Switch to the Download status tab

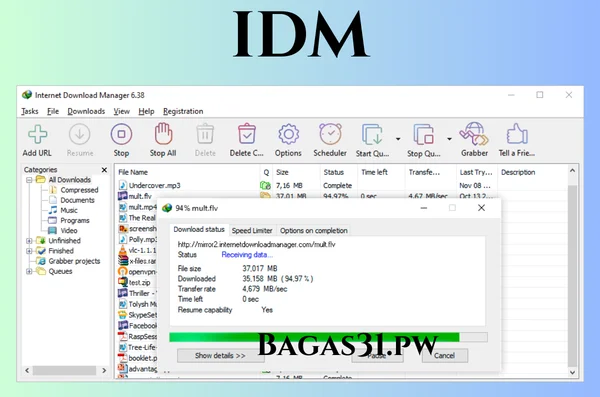pyautogui.click(x=199, y=229)
